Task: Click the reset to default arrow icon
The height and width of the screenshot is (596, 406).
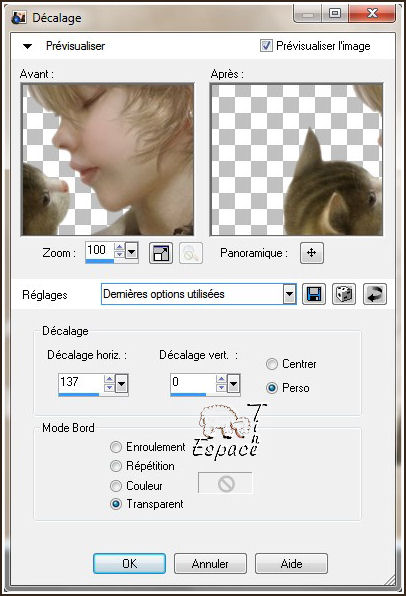Action: 374,294
